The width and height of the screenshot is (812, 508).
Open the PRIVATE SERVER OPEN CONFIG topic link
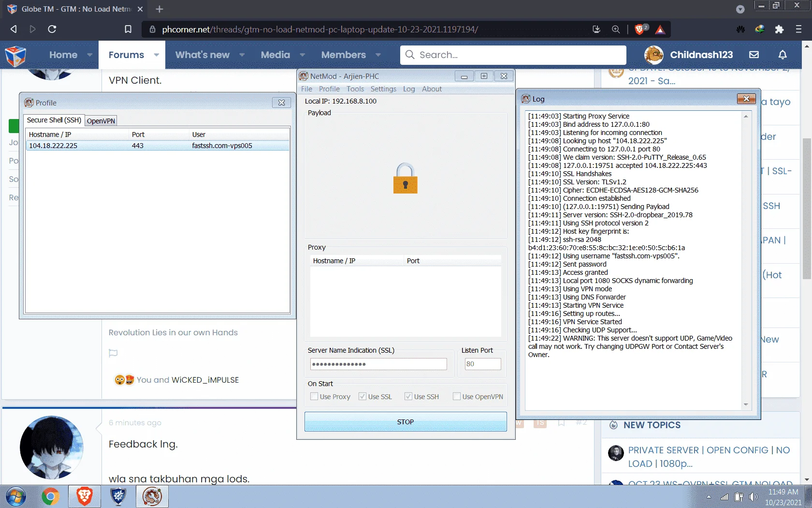click(x=709, y=457)
